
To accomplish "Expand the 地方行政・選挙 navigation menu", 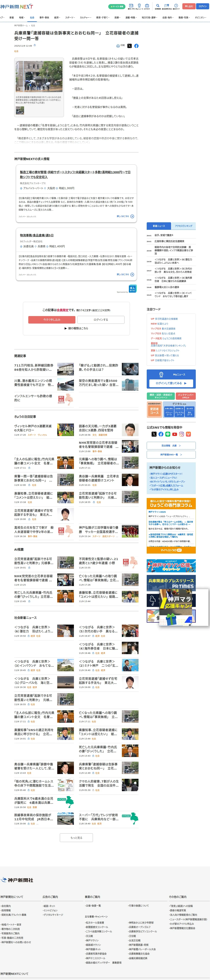I will coord(149,17).
